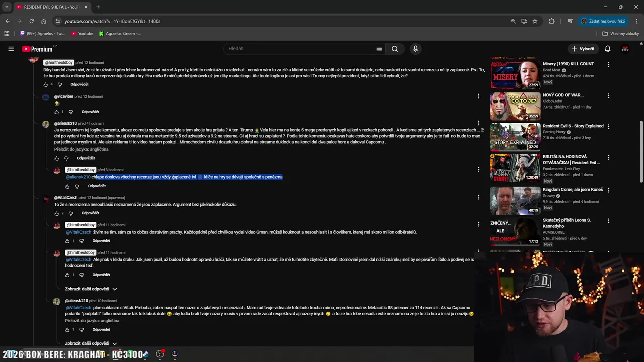Bookmark this page with the star
Image resolution: width=644 pixels, height=362 pixels.
click(535, 21)
